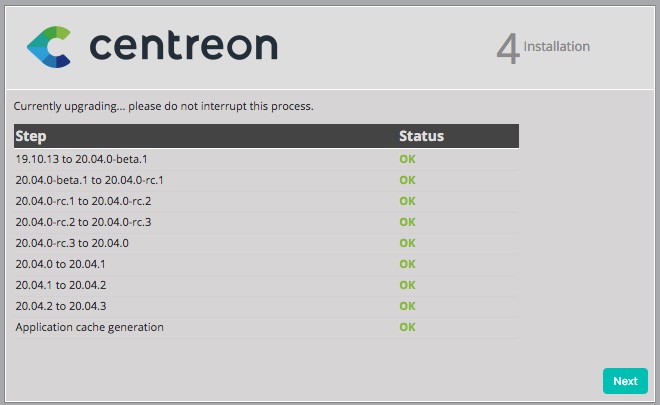Select the 20.04.0 to 20.04.1 step

click(x=61, y=264)
